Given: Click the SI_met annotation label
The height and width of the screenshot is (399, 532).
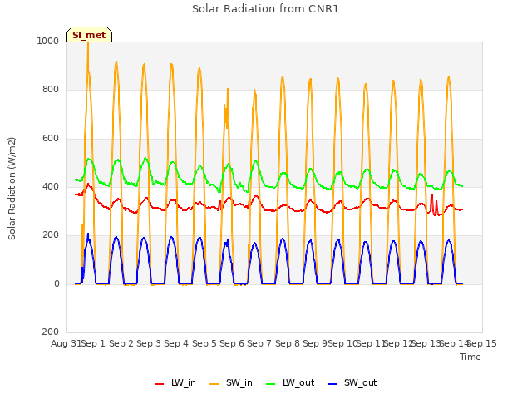Looking at the screenshot, I should 89,35.
